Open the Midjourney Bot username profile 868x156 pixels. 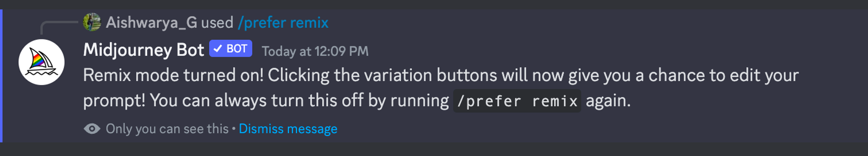pyautogui.click(x=143, y=50)
